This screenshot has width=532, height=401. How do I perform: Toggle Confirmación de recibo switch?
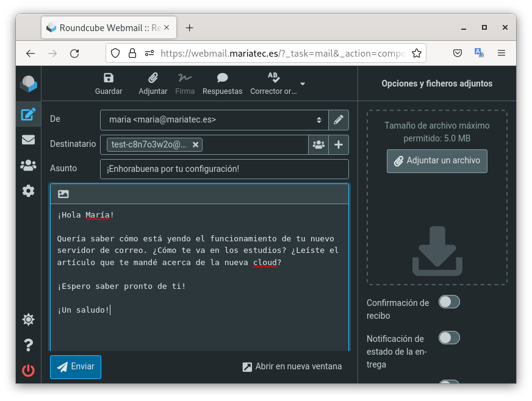(449, 302)
